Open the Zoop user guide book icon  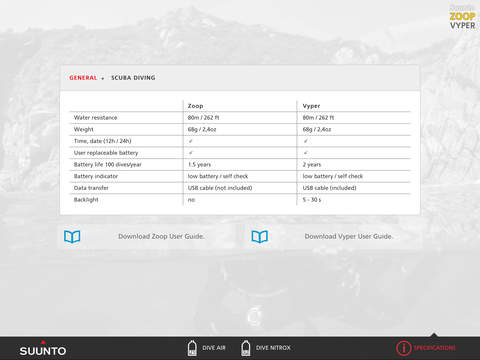(x=72, y=237)
